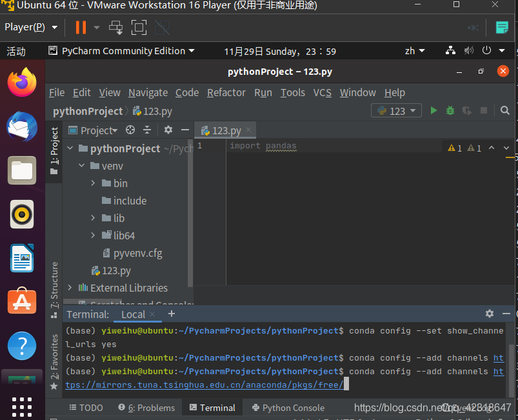The height and width of the screenshot is (420, 518).
Task: Expand External Libraries node
Action: tap(70, 288)
